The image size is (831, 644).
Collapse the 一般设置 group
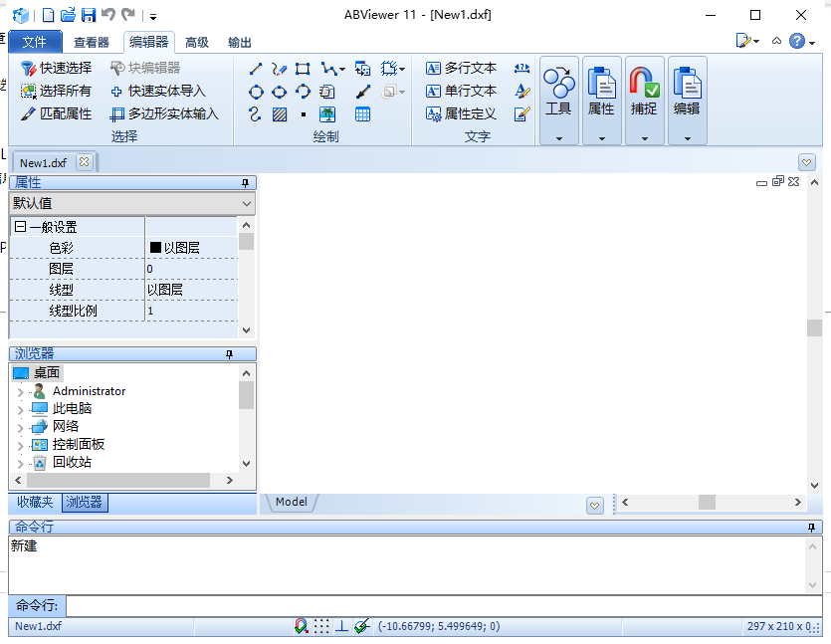pyautogui.click(x=20, y=227)
